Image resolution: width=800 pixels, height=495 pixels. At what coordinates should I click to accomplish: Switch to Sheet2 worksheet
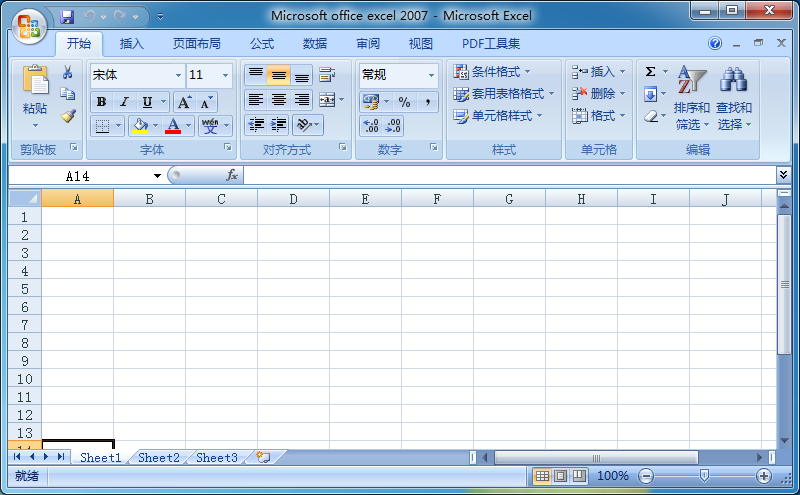159,458
